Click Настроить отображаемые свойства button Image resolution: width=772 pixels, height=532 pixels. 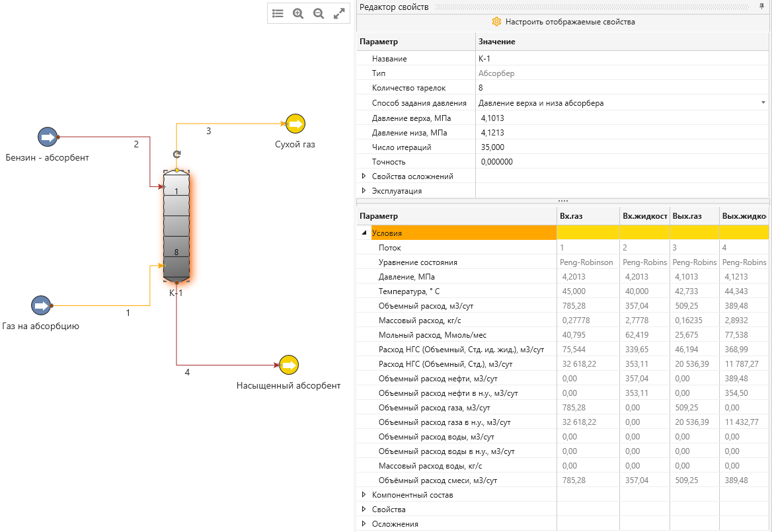[563, 22]
